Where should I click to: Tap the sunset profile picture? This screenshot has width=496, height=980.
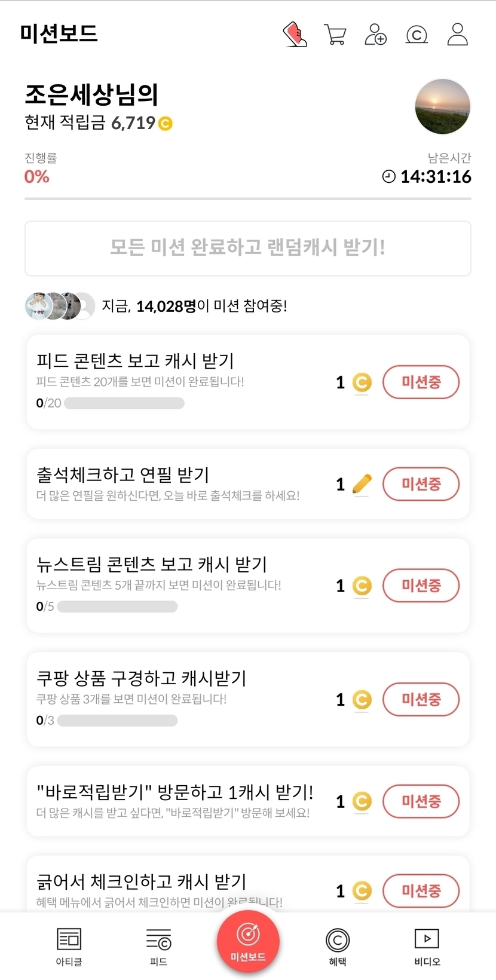coord(443,107)
